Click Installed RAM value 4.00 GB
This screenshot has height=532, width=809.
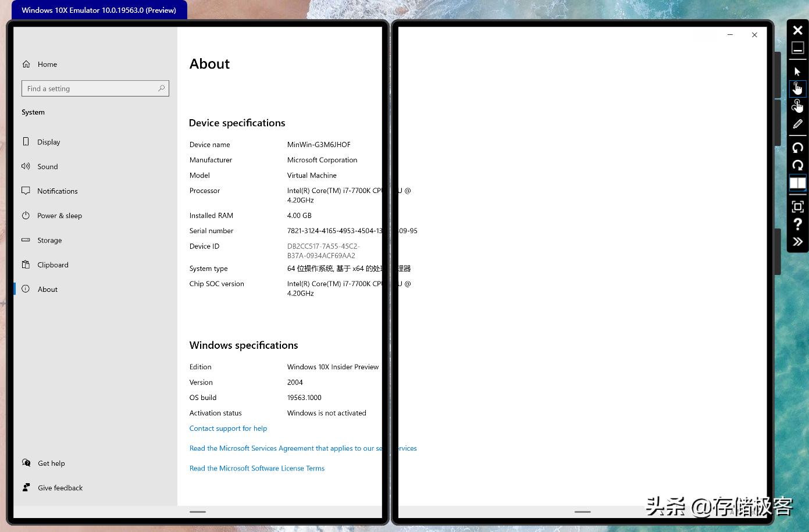click(300, 216)
